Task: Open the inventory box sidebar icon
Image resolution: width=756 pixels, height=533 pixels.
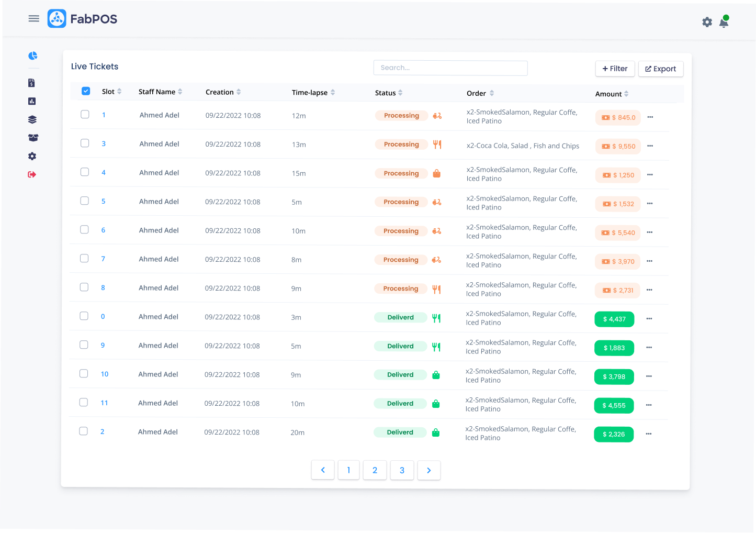Action: click(33, 138)
